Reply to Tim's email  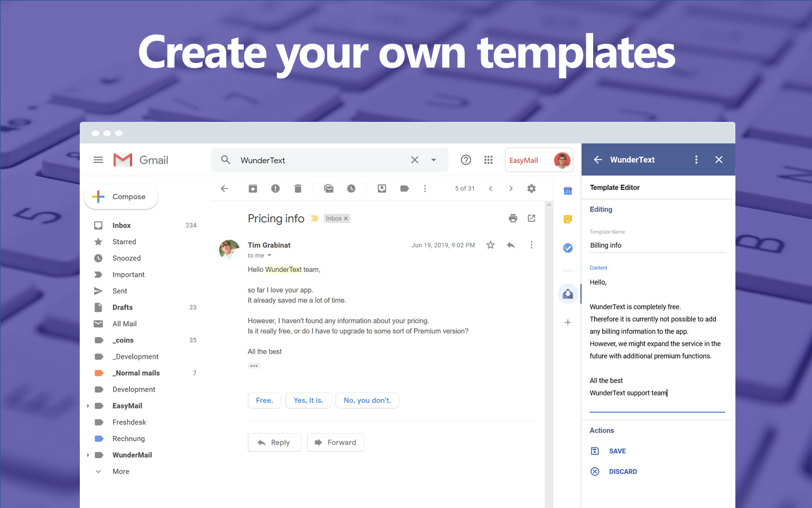(274, 442)
